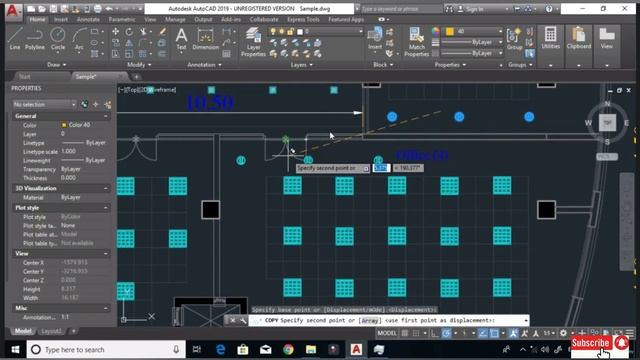
Task: Open the object color dropdown showing 40
Action: (473, 31)
